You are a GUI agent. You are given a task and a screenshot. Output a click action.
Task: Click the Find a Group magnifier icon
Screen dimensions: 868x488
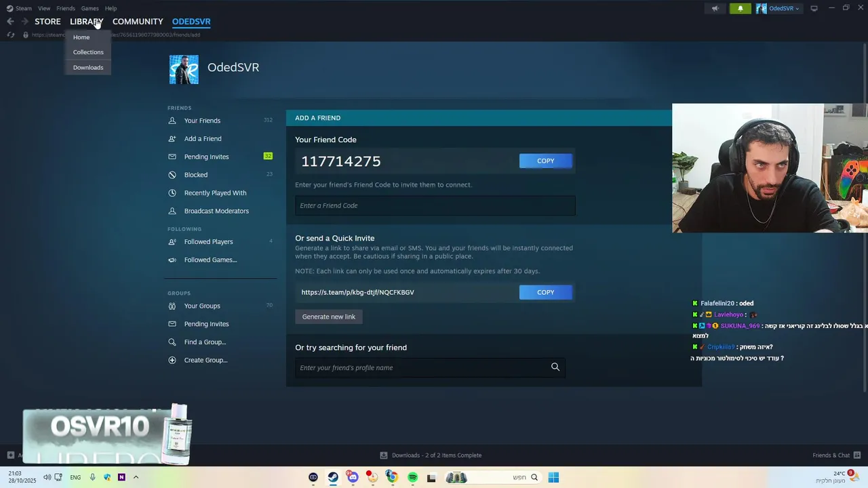pyautogui.click(x=172, y=342)
